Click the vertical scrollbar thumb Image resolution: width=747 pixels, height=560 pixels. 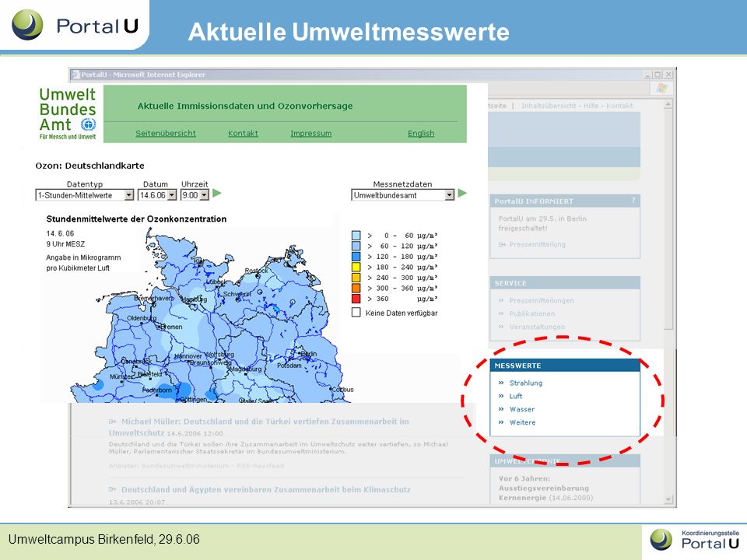point(668,219)
